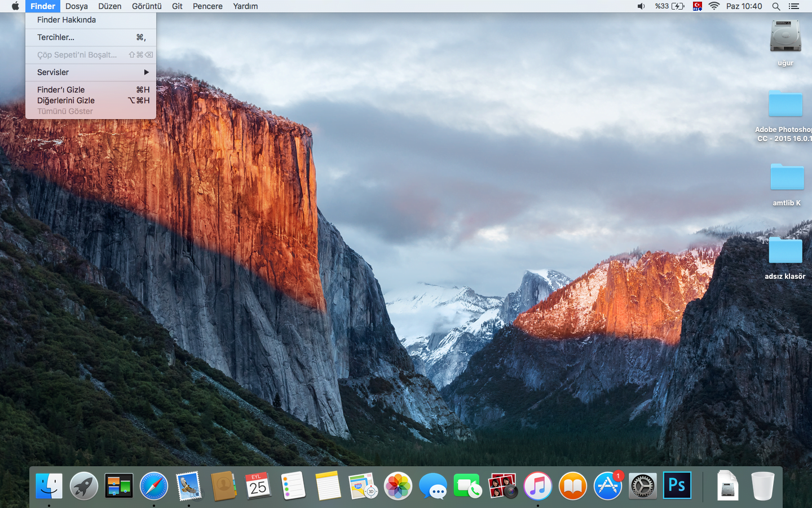The height and width of the screenshot is (508, 812).
Task: Open the Photos app
Action: pyautogui.click(x=398, y=485)
